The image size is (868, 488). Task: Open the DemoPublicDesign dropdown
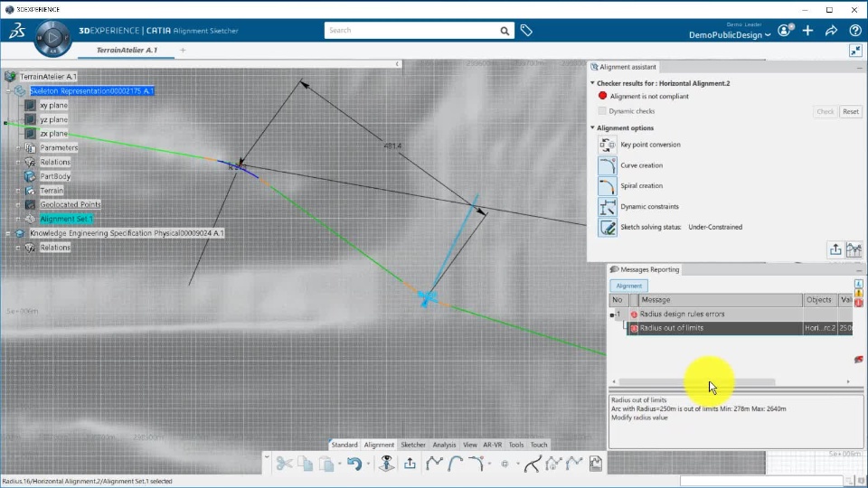pos(730,35)
